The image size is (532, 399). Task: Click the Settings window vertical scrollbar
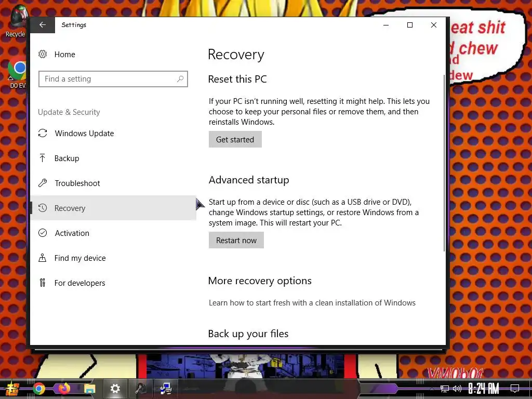pyautogui.click(x=444, y=163)
